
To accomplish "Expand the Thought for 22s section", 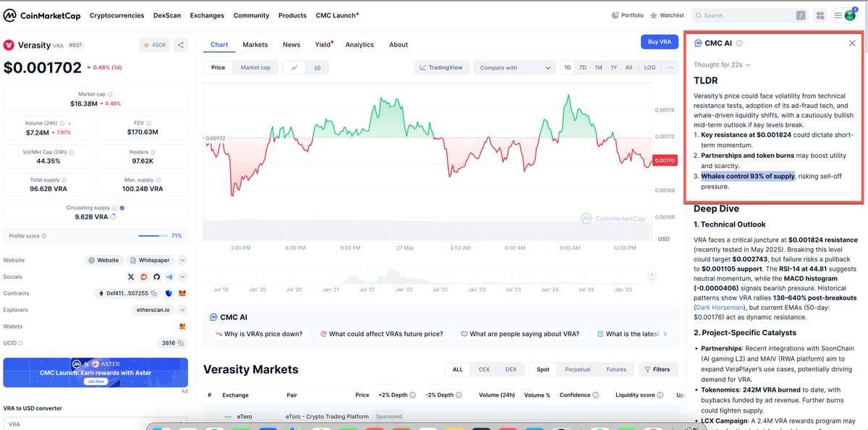I will click(722, 64).
